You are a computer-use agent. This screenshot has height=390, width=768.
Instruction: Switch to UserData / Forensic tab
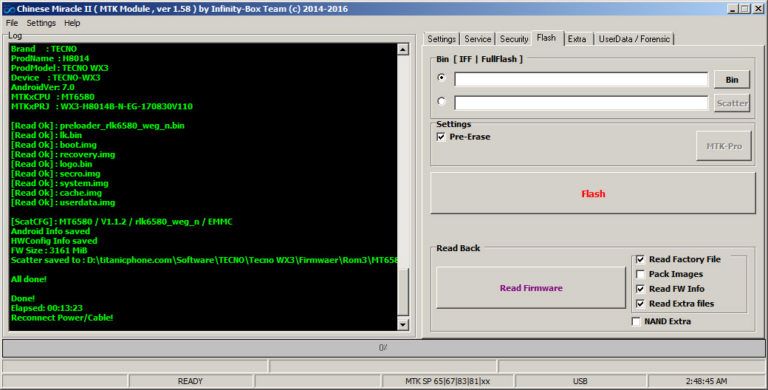tap(634, 39)
